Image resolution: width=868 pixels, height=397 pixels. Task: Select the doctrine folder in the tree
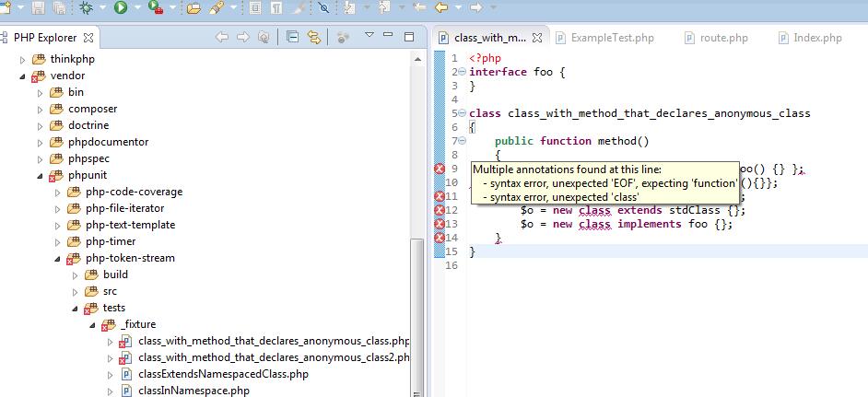88,125
